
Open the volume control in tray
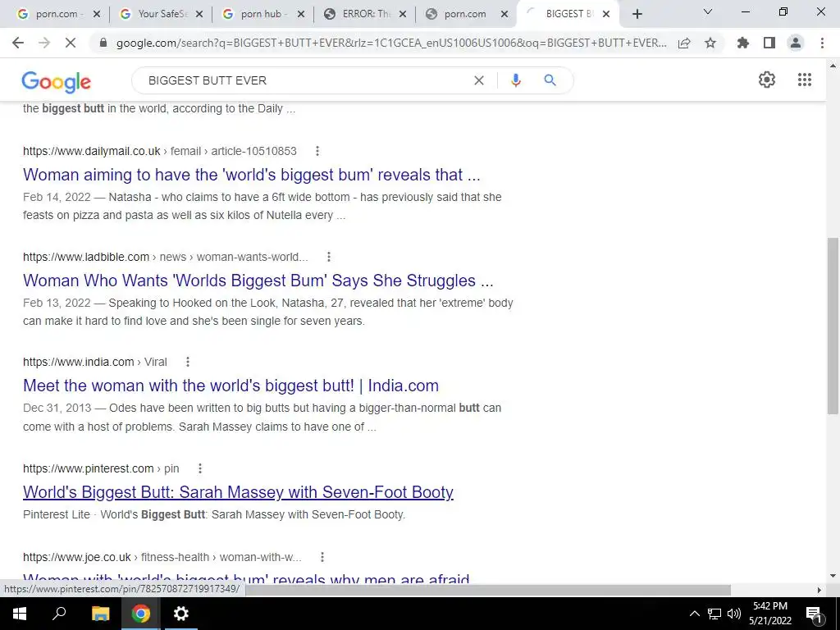734,614
